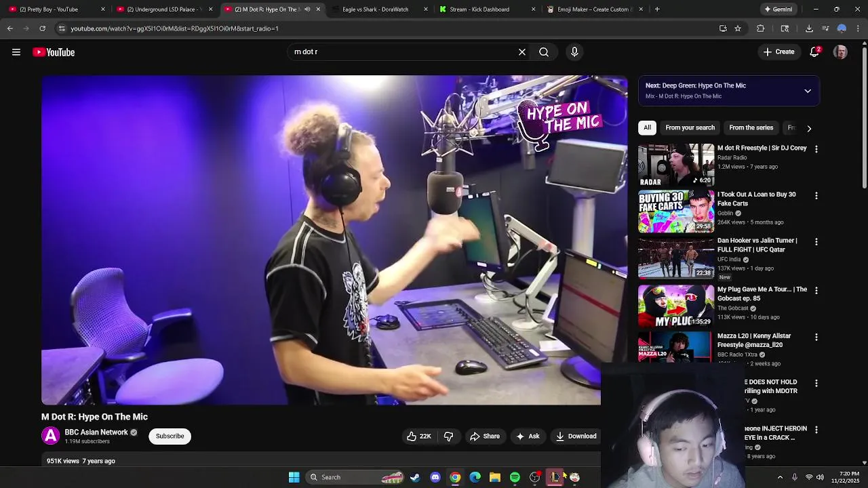Go back in Chrome
This screenshot has height=488, width=868.
[x=10, y=28]
